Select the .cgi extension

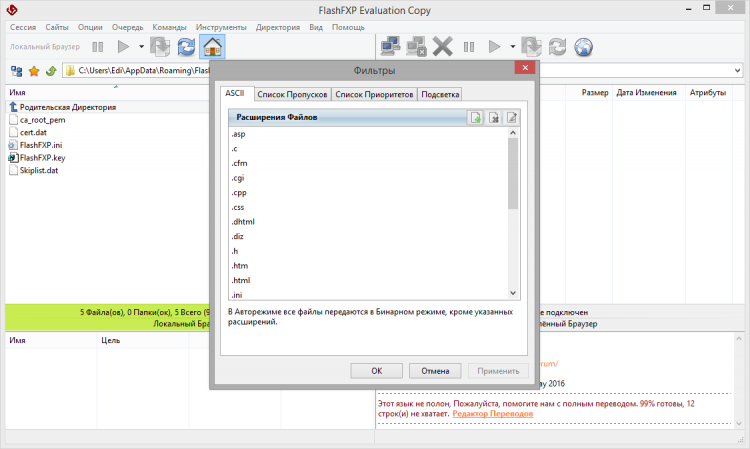238,178
